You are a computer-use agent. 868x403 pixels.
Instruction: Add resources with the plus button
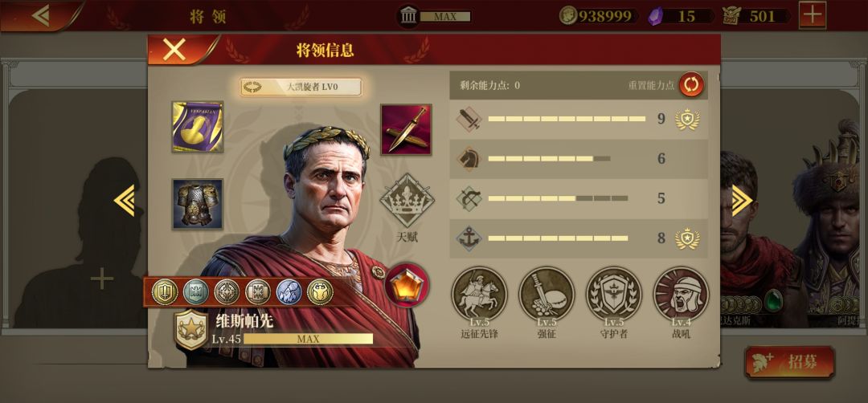coord(813,15)
